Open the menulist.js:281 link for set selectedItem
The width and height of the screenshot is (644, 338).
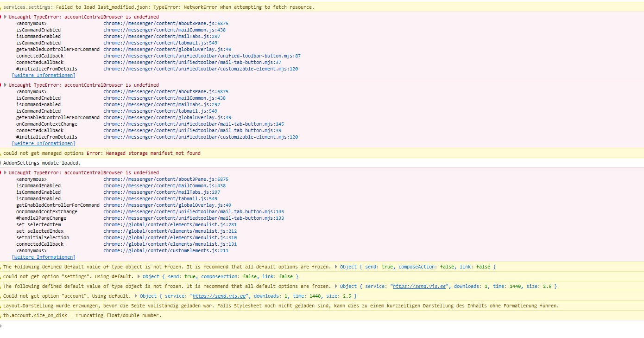tap(170, 224)
